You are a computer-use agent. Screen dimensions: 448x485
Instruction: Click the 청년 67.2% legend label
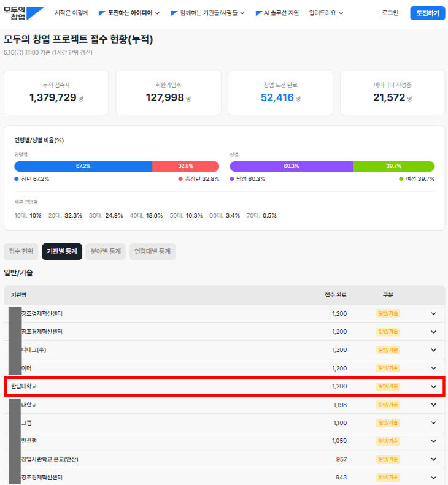[32, 179]
